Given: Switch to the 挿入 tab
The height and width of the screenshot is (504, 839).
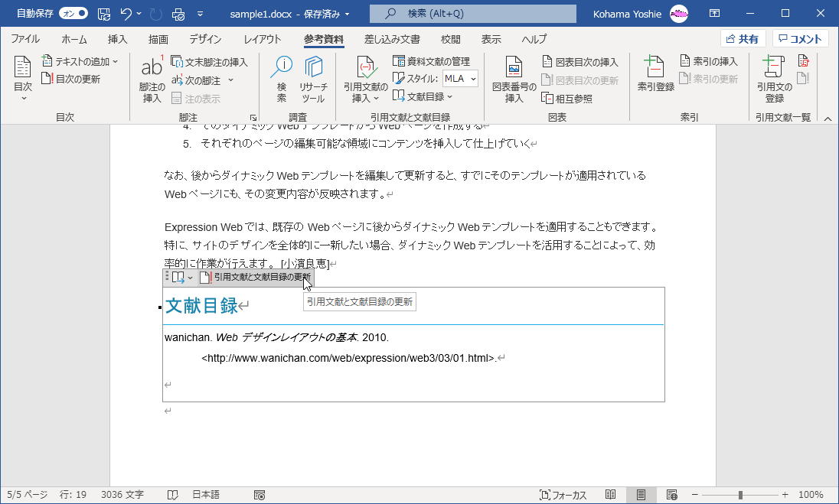Looking at the screenshot, I should pos(117,39).
